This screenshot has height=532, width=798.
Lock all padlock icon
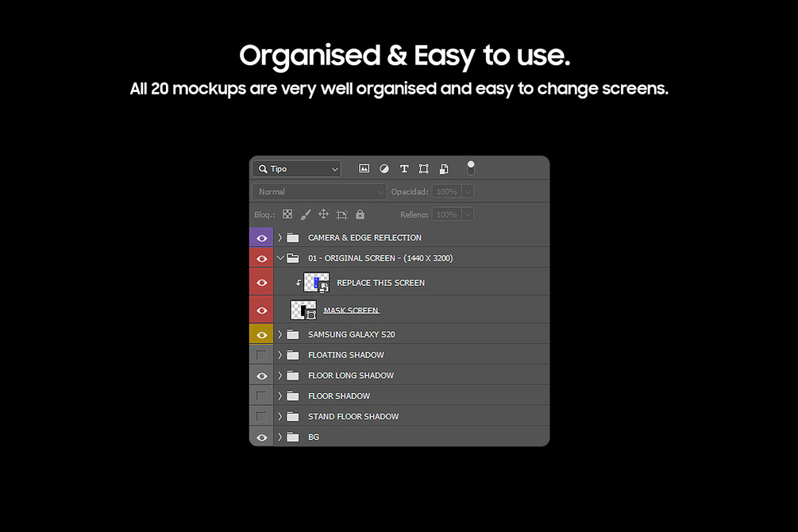pyautogui.click(x=360, y=214)
